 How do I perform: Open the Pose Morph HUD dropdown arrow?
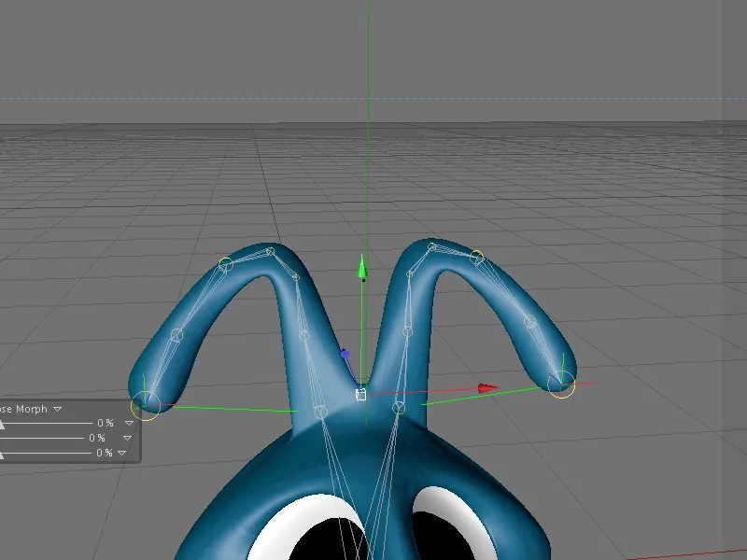coord(58,409)
